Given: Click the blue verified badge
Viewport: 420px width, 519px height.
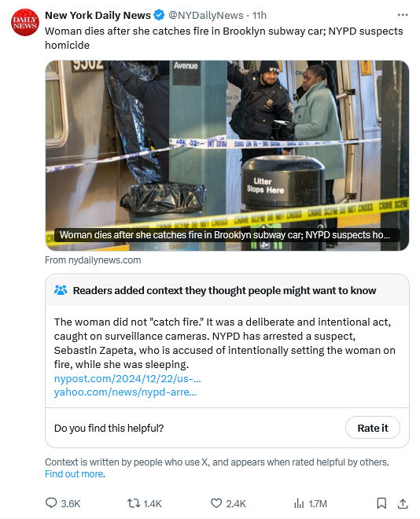Looking at the screenshot, I should (159, 15).
